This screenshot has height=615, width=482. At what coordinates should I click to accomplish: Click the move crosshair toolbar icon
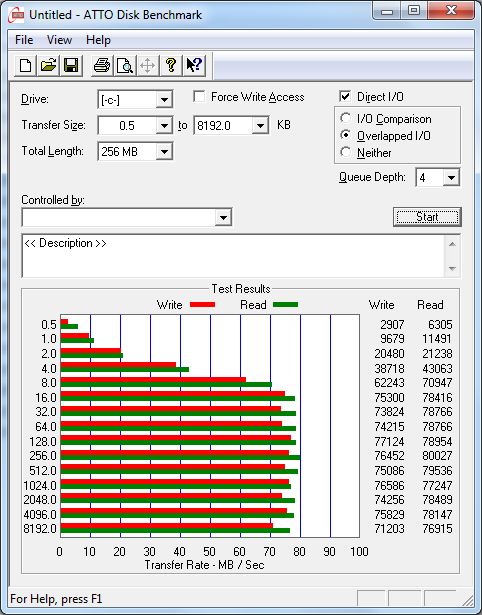[147, 65]
